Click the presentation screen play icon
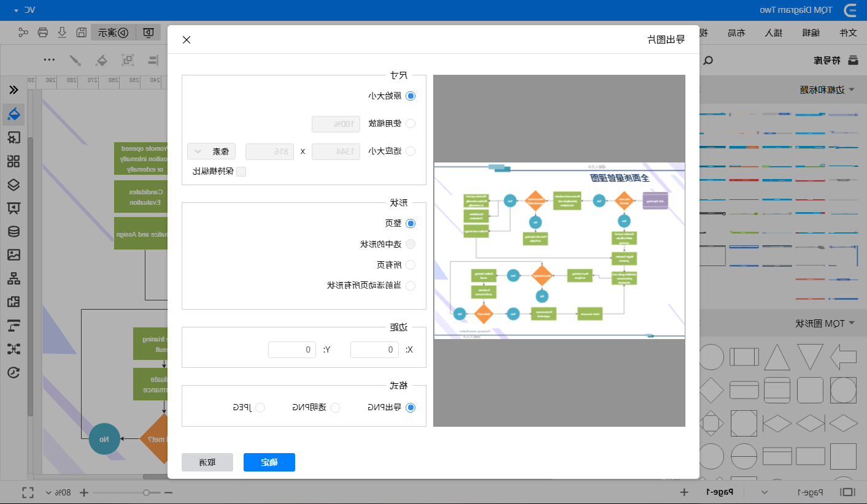Screen dimensions: 867x504 (148, 32)
